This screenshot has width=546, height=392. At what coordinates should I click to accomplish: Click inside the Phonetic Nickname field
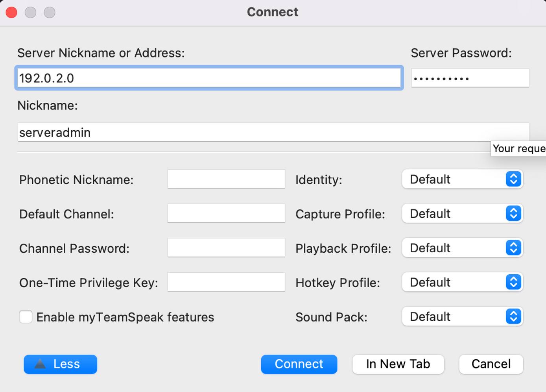point(226,179)
